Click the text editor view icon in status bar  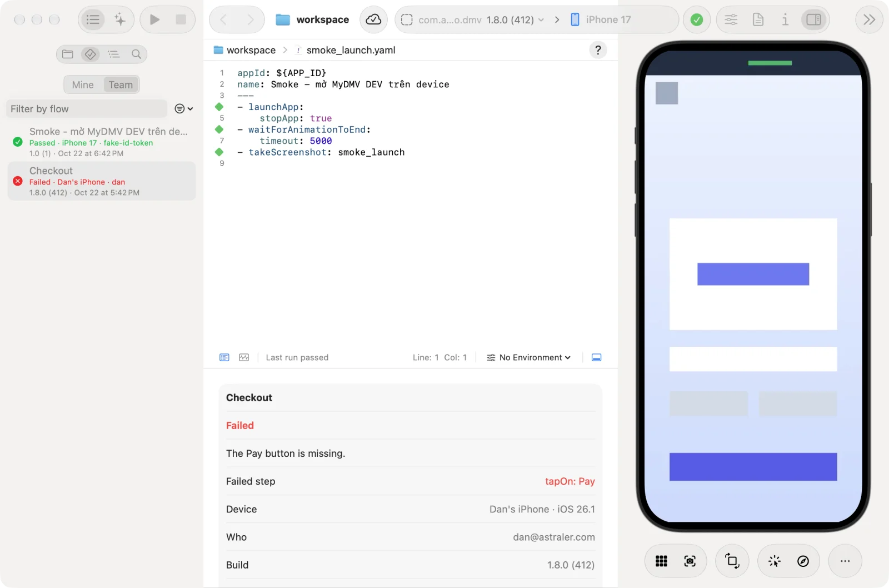(224, 357)
